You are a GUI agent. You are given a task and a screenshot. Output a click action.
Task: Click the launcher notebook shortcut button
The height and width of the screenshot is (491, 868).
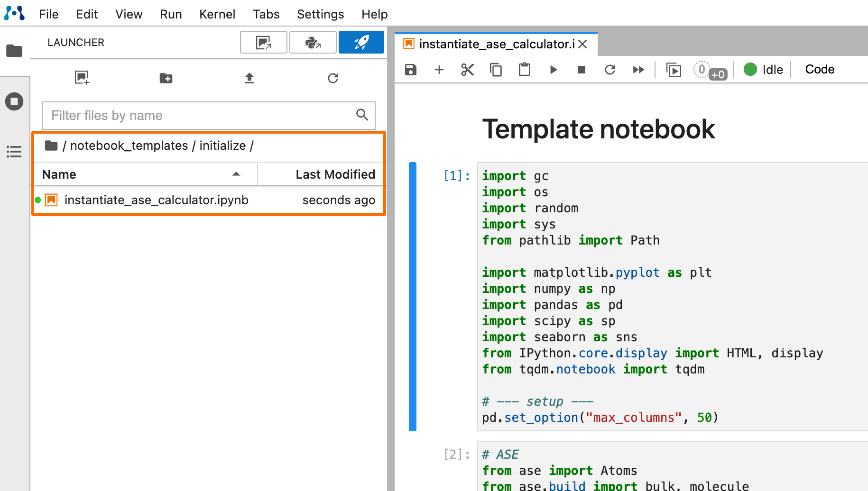tap(264, 43)
